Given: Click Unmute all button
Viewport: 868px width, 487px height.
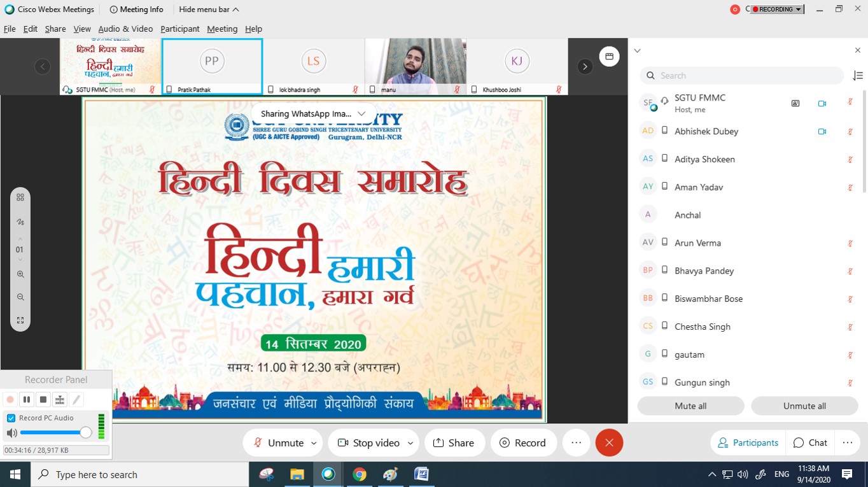Looking at the screenshot, I should pyautogui.click(x=804, y=406).
